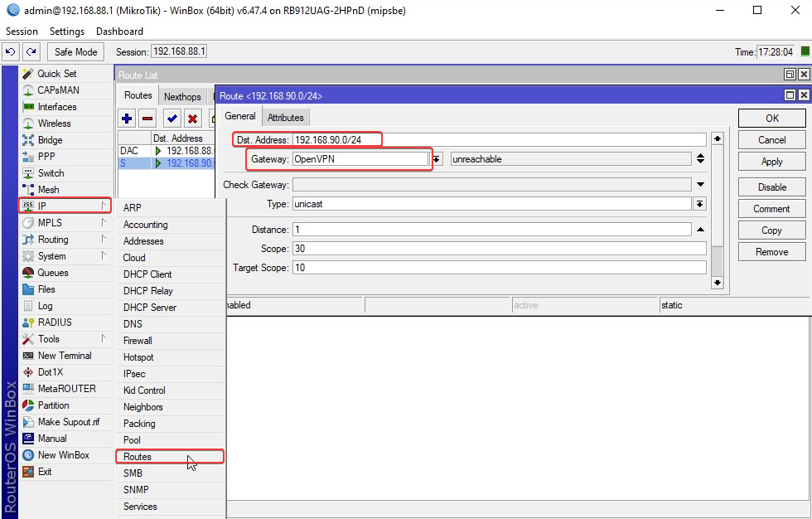Click the Remove button

click(x=771, y=252)
